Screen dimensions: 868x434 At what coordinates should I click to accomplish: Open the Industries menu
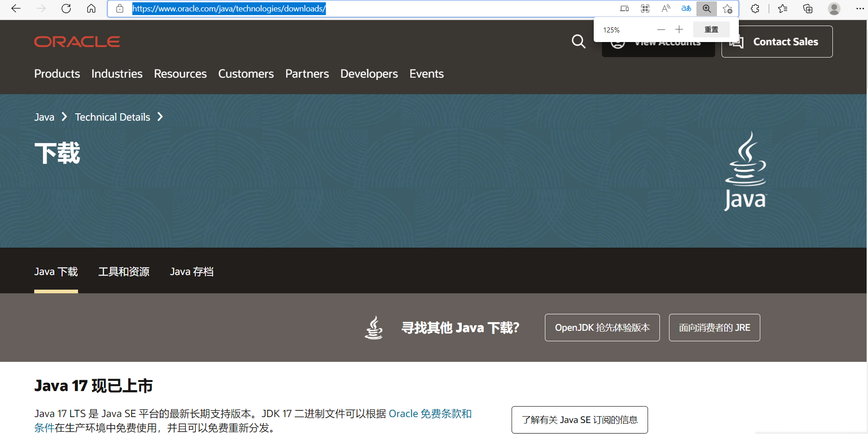117,74
